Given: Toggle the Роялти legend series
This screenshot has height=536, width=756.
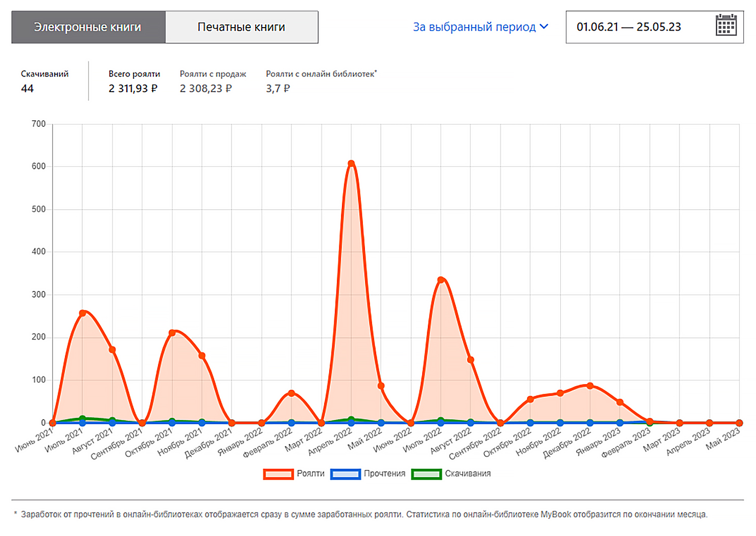Looking at the screenshot, I should coord(294,474).
